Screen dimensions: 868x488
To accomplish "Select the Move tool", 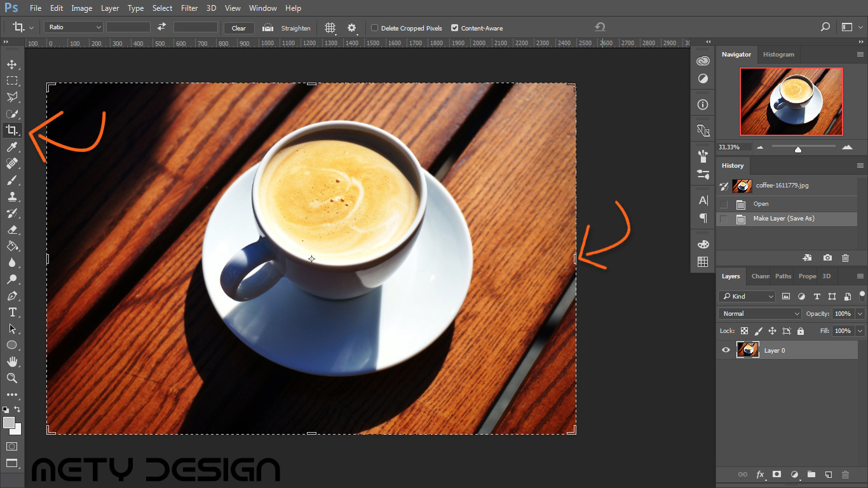I will (12, 64).
